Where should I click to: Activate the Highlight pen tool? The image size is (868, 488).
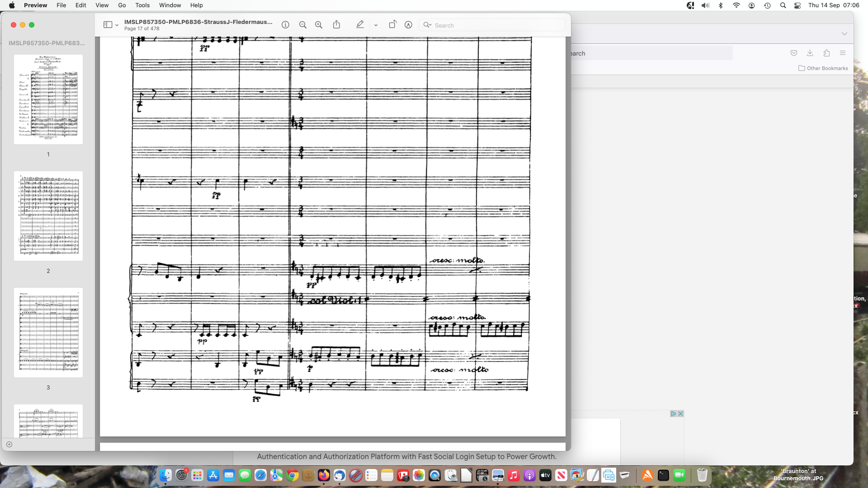[x=360, y=25]
